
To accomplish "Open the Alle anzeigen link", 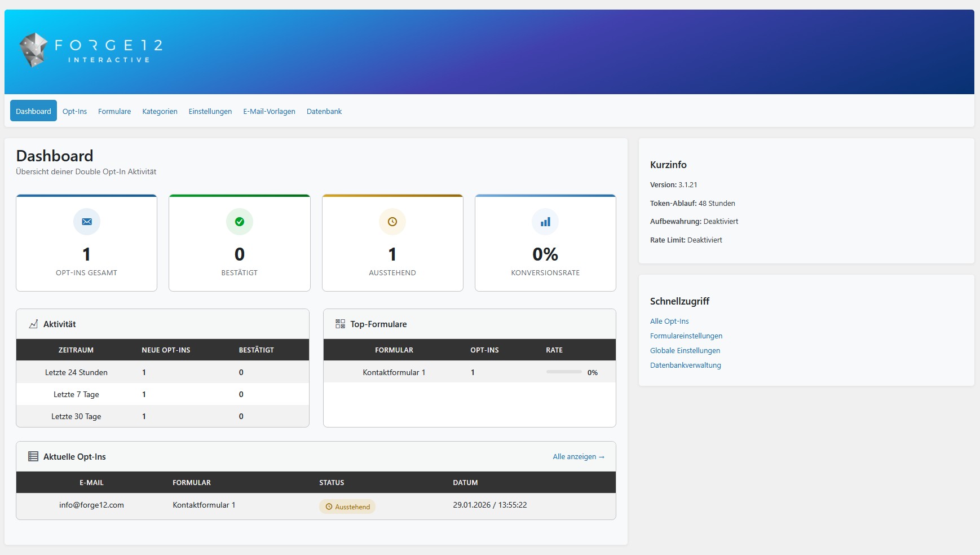I will click(x=579, y=456).
